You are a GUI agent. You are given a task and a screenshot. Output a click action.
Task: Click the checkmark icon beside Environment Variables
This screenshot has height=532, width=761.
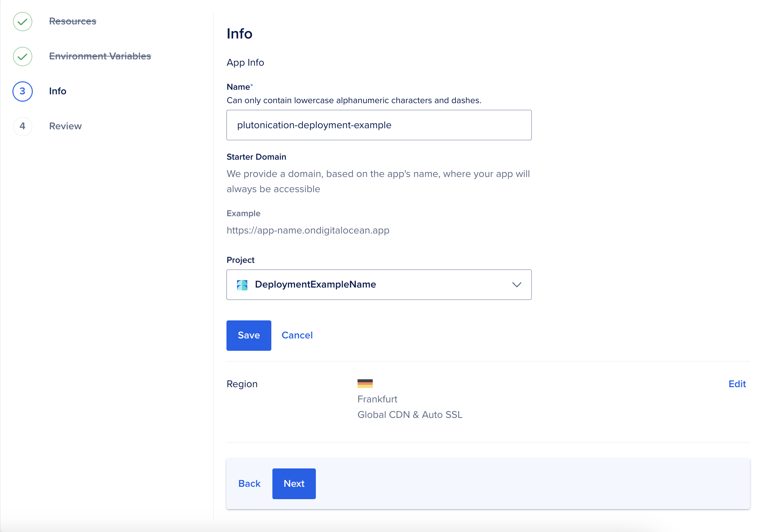[23, 57]
